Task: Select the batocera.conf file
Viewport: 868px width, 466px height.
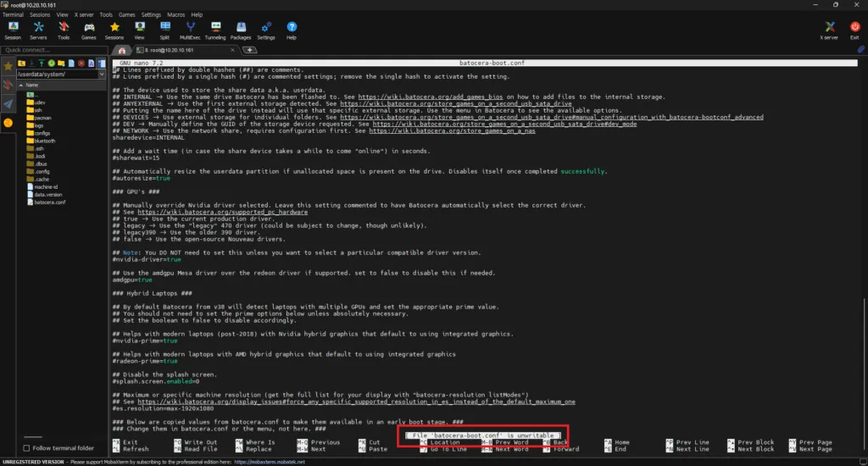Action: [47, 202]
